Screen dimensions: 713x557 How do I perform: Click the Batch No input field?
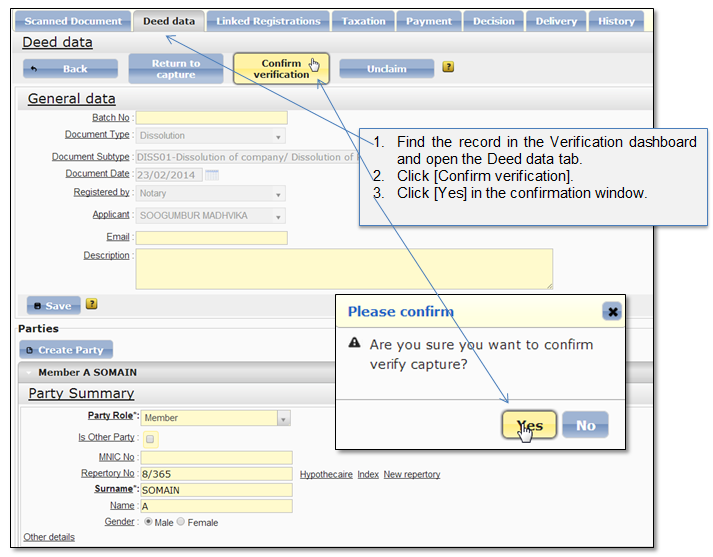tap(211, 118)
